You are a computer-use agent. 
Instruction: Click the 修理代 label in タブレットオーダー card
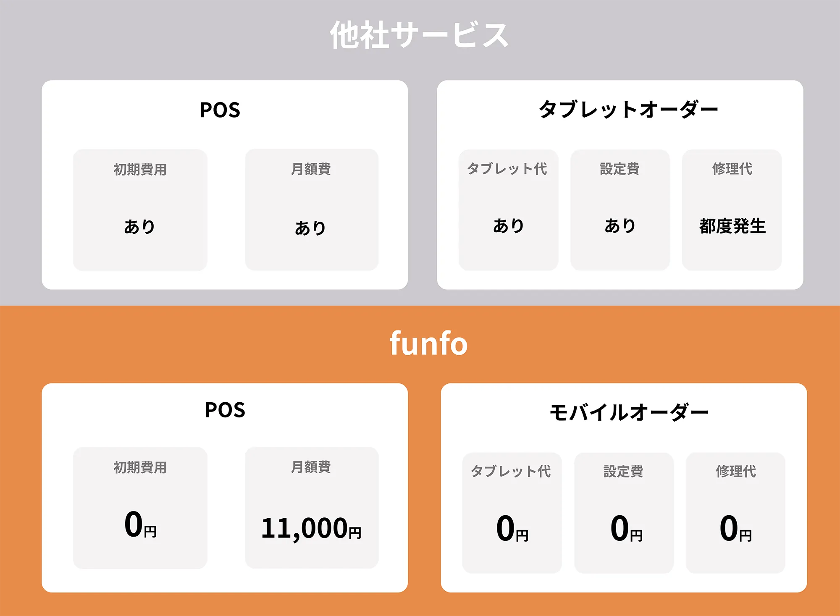(732, 169)
